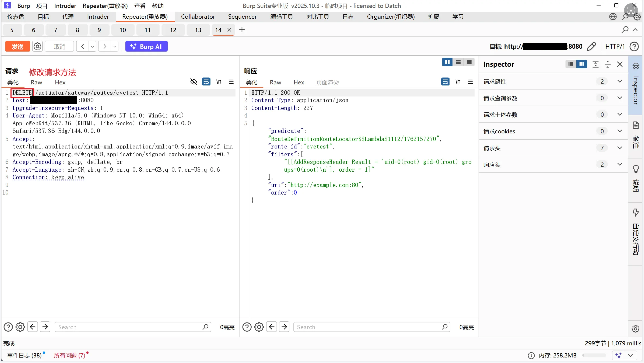Toggle hide non-printable characters in request
Viewport: 644px width, 363px height.
tap(194, 82)
